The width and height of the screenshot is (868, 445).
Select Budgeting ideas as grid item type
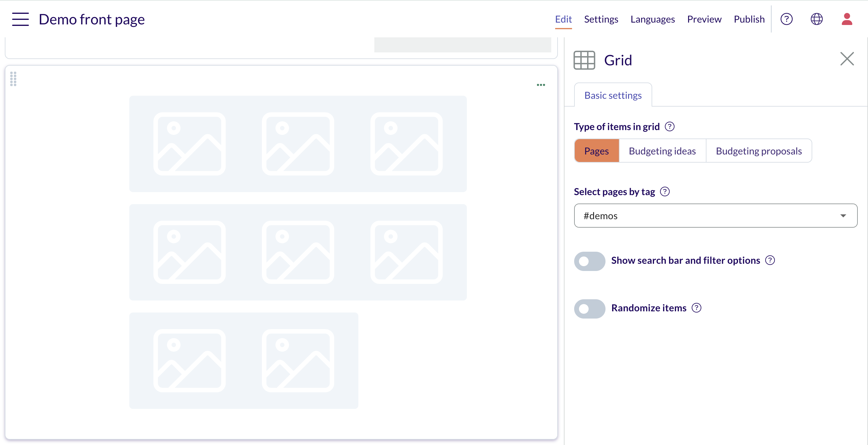point(662,151)
